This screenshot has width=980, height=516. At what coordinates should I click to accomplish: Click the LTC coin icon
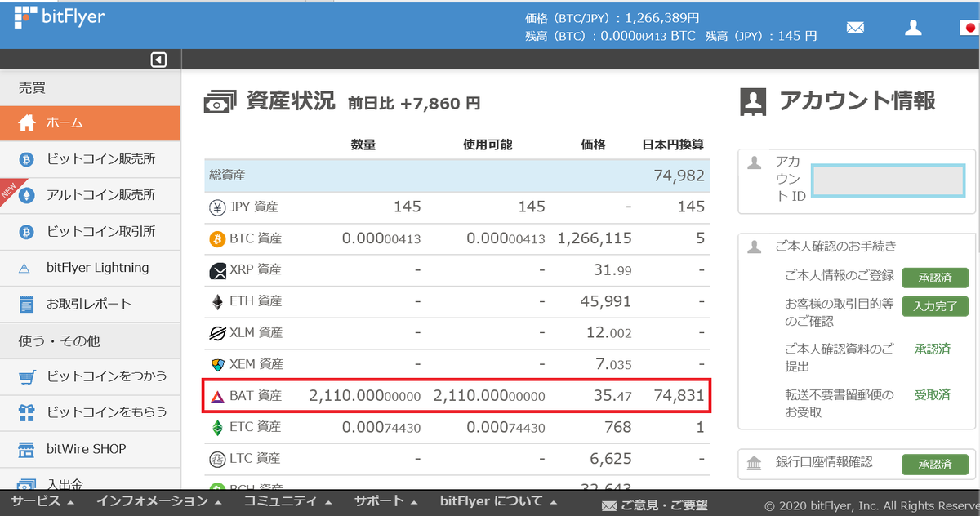(x=217, y=459)
